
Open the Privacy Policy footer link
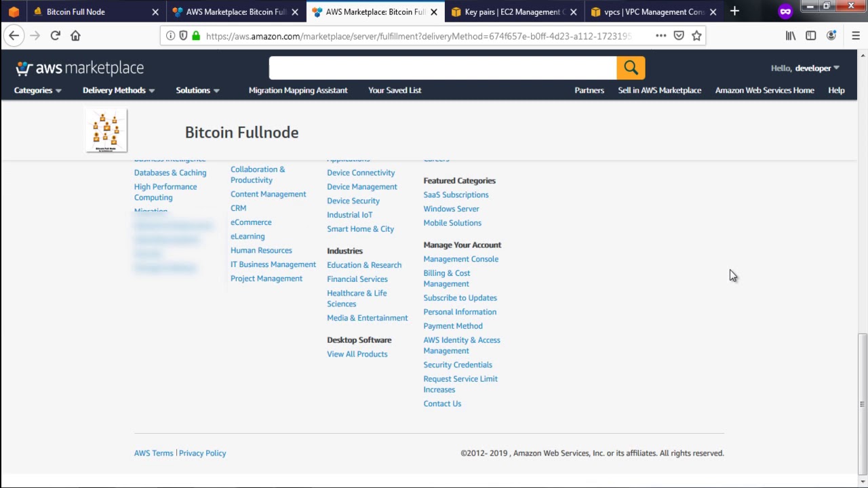(202, 453)
